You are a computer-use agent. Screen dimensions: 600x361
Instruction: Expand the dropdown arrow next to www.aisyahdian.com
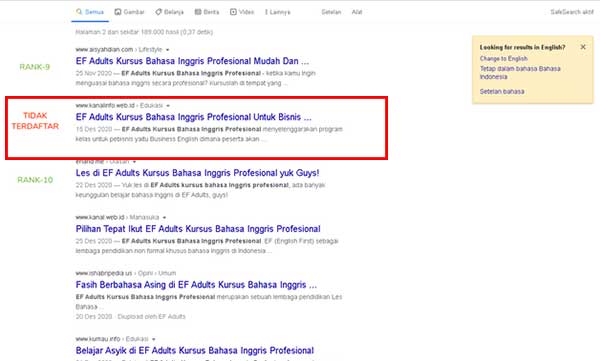pos(168,50)
